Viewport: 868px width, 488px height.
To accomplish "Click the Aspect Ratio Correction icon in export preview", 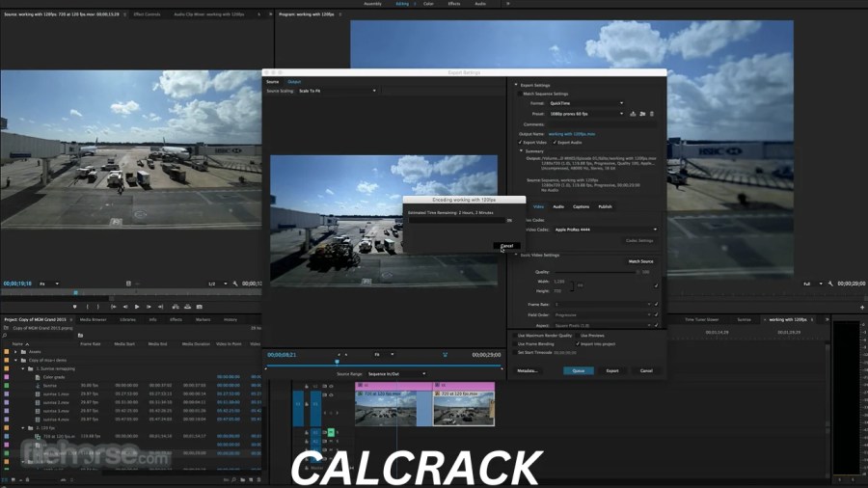I will [445, 355].
